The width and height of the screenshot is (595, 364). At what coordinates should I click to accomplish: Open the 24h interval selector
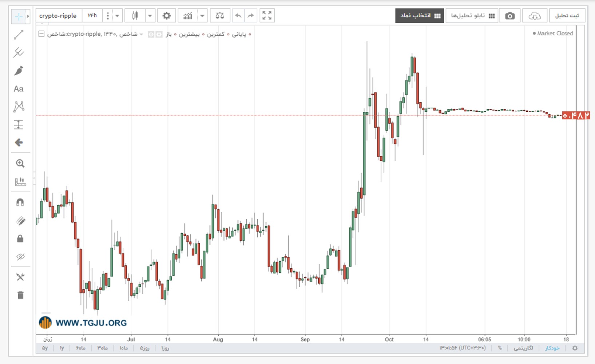coord(92,16)
